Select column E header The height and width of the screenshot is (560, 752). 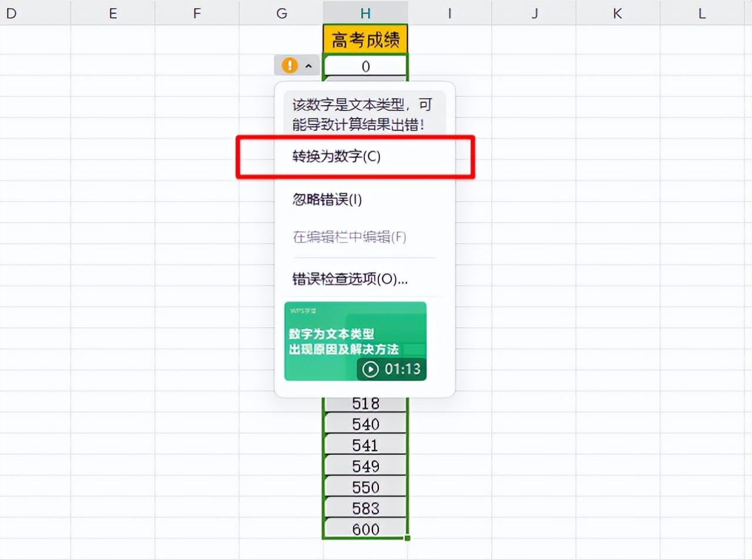tap(113, 13)
